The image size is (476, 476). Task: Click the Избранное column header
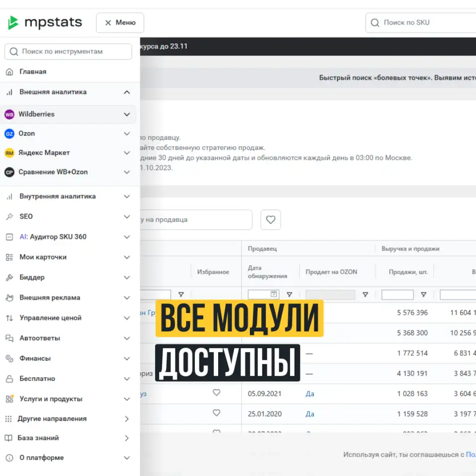point(213,272)
